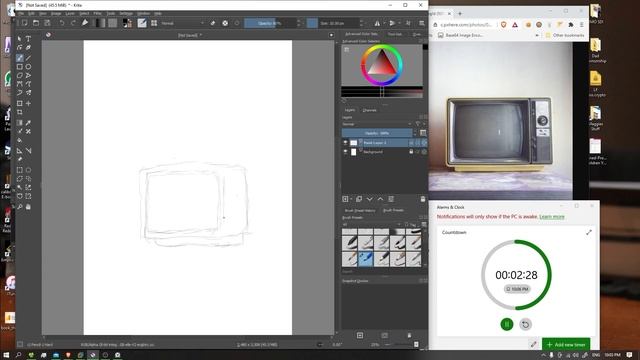Toggle the Background layer lock
Screen dimensions: 640x360
coord(411,152)
